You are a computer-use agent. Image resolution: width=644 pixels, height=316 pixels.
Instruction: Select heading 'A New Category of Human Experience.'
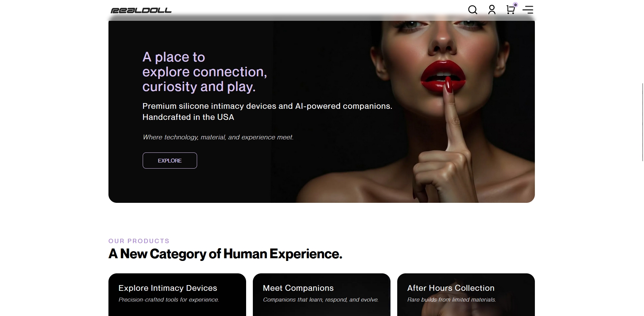tap(225, 254)
